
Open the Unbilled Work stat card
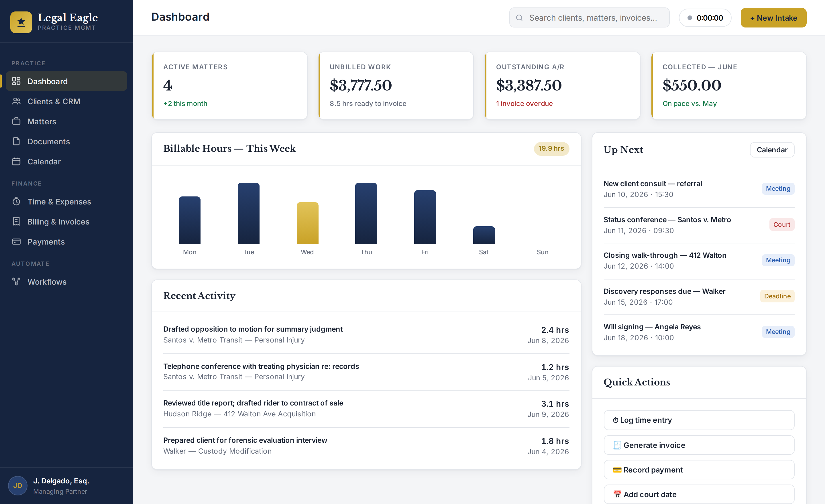396,85
